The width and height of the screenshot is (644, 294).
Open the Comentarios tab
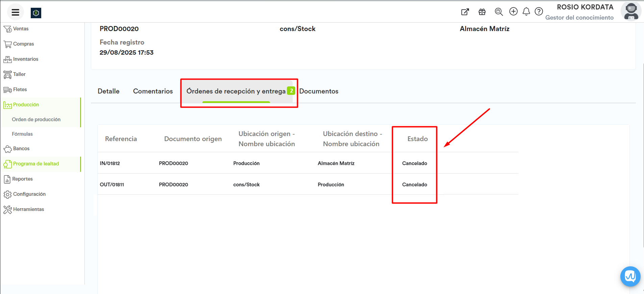[153, 91]
